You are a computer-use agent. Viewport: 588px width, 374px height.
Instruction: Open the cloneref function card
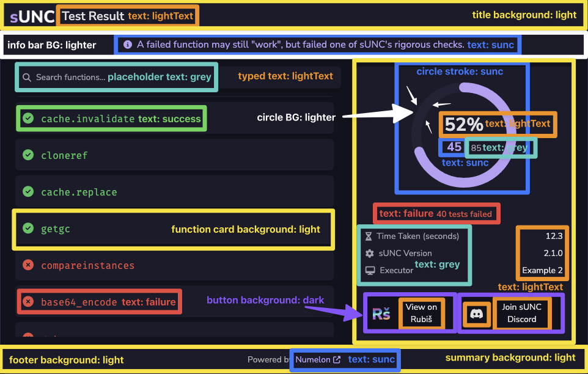[x=174, y=155]
